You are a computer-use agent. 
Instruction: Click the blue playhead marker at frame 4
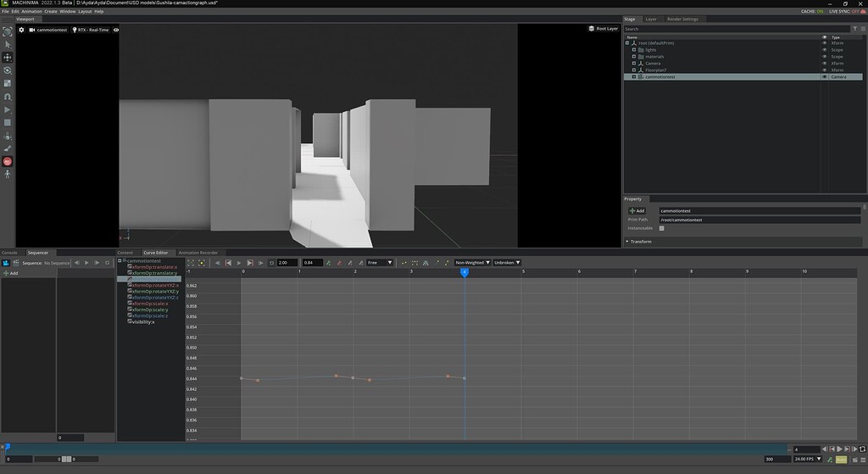coord(465,271)
